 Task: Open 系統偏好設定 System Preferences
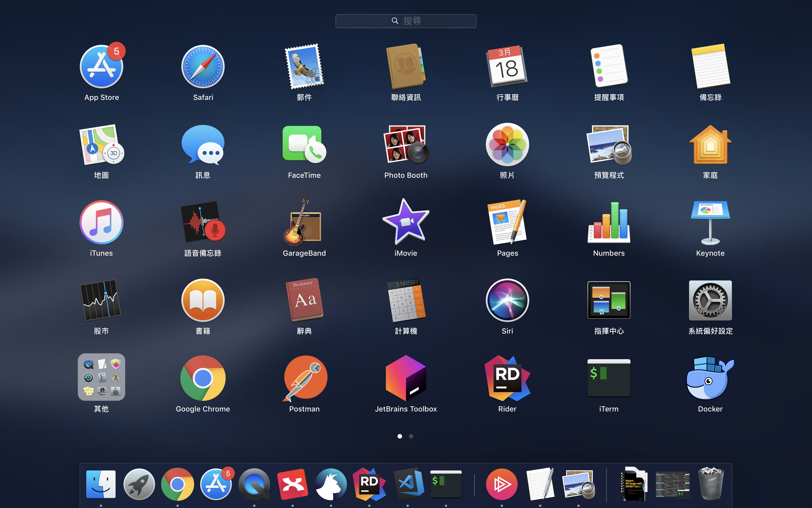tap(710, 300)
